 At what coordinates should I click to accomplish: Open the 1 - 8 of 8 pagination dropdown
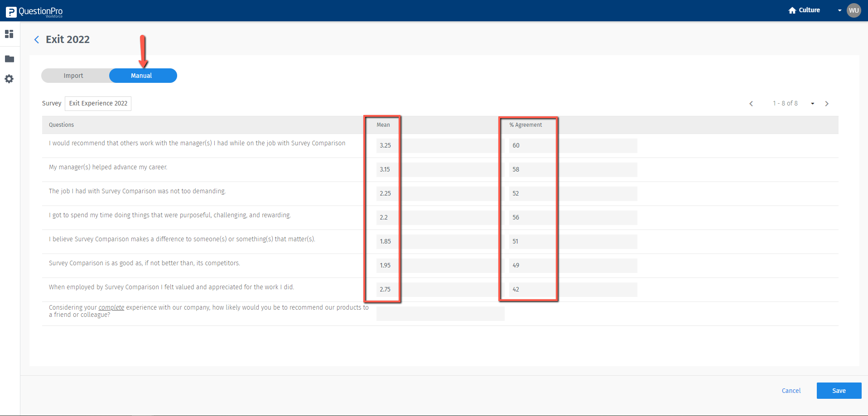tap(813, 103)
